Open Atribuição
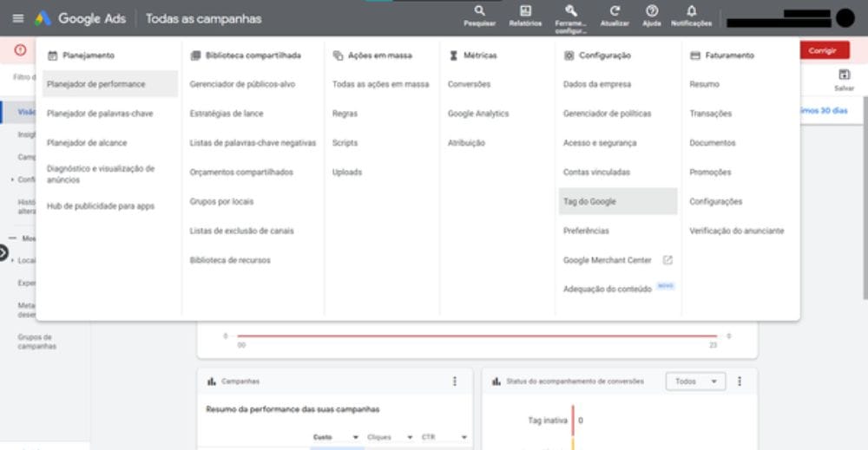The height and width of the screenshot is (450, 868). tap(466, 142)
